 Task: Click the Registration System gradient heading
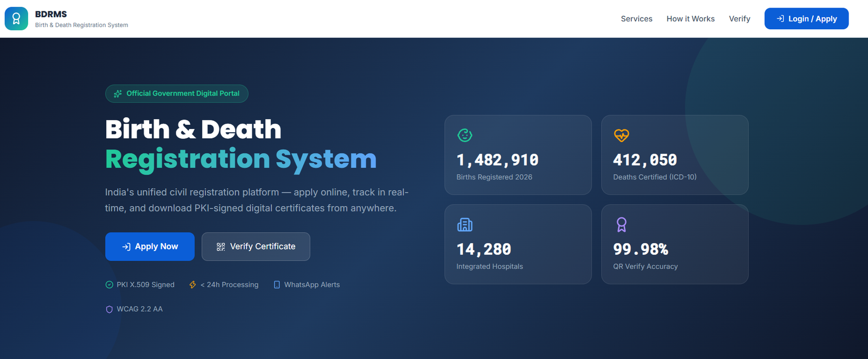(241, 159)
